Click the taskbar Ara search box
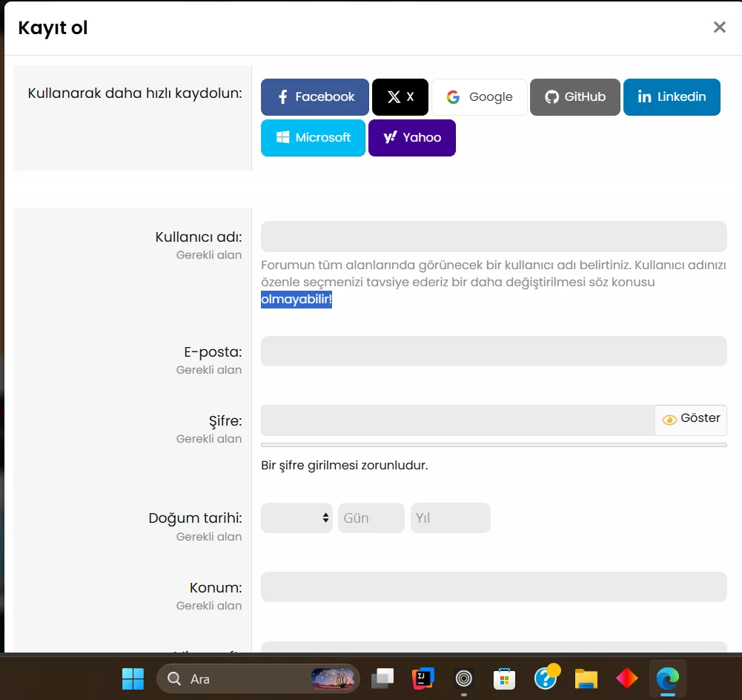This screenshot has height=700, width=742. 259,679
